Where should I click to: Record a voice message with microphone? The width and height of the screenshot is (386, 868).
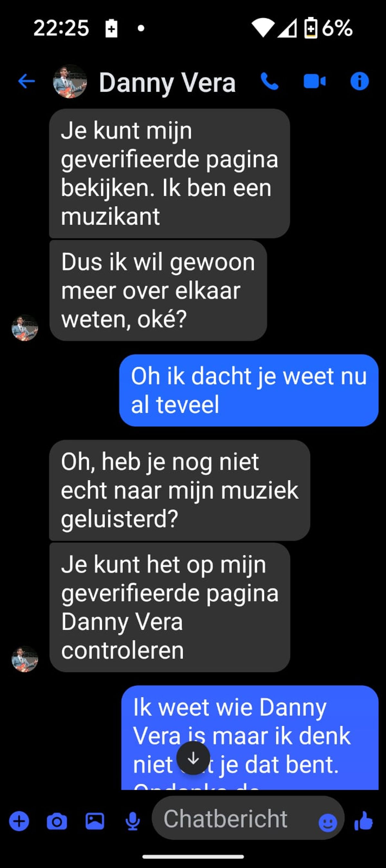pyautogui.click(x=133, y=821)
